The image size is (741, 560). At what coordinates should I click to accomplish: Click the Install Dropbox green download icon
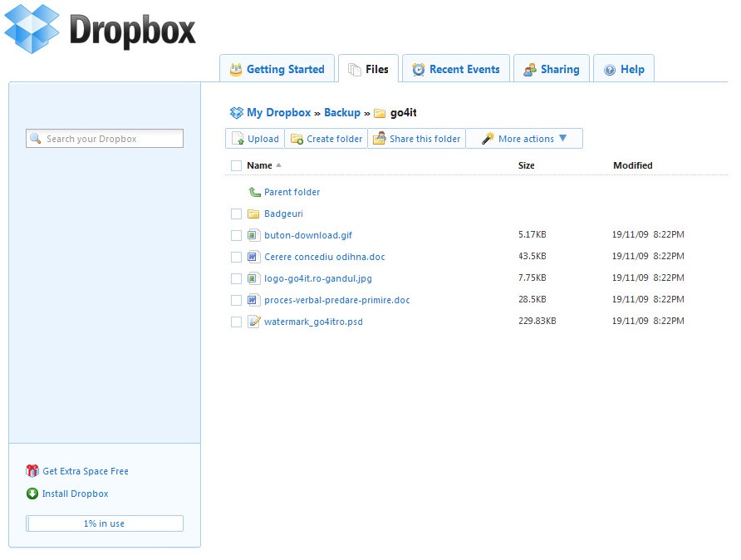point(32,494)
